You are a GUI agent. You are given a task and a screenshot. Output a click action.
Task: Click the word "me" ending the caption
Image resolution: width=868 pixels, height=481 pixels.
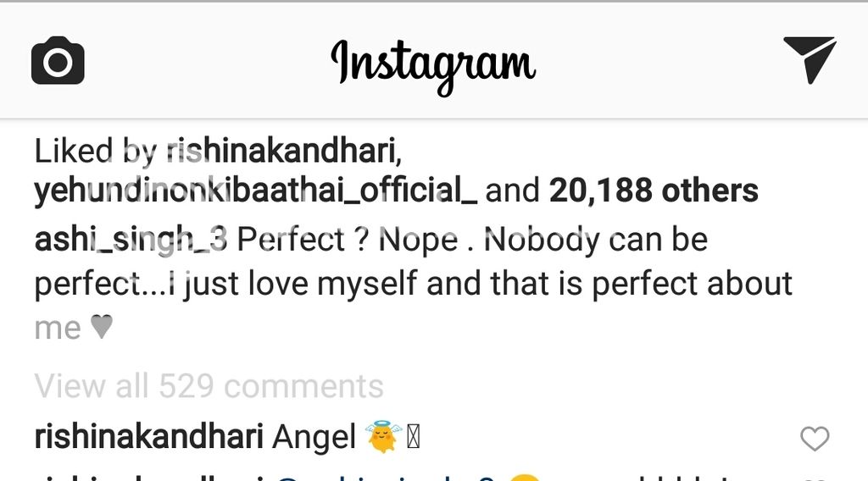tap(58, 329)
